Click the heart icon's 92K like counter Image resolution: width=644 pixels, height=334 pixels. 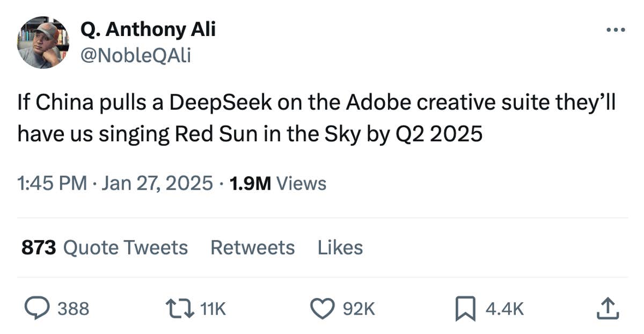click(358, 309)
